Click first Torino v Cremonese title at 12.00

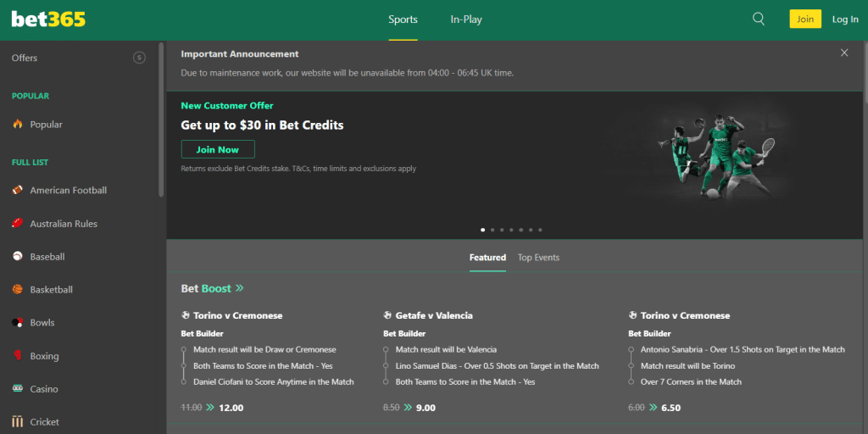coord(238,315)
